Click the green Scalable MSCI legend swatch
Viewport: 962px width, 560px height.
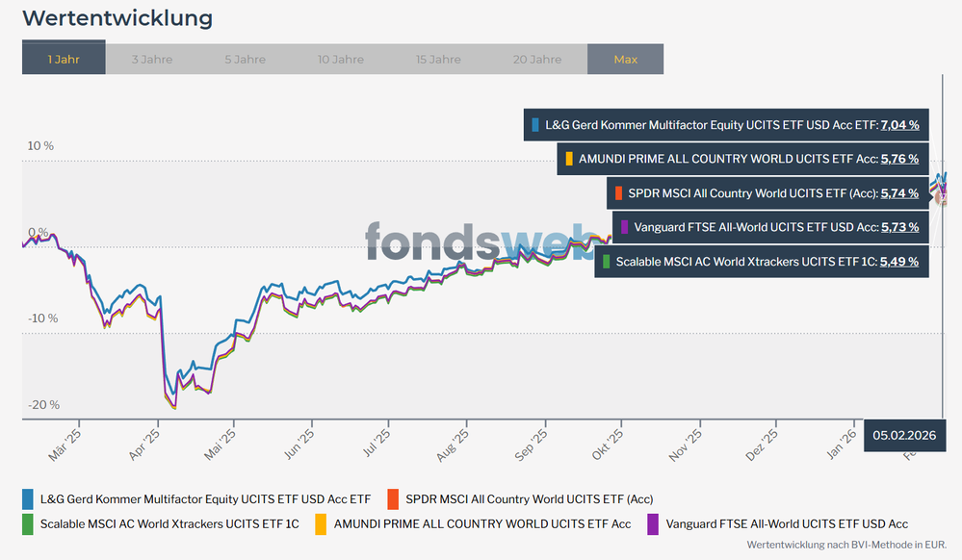28,524
